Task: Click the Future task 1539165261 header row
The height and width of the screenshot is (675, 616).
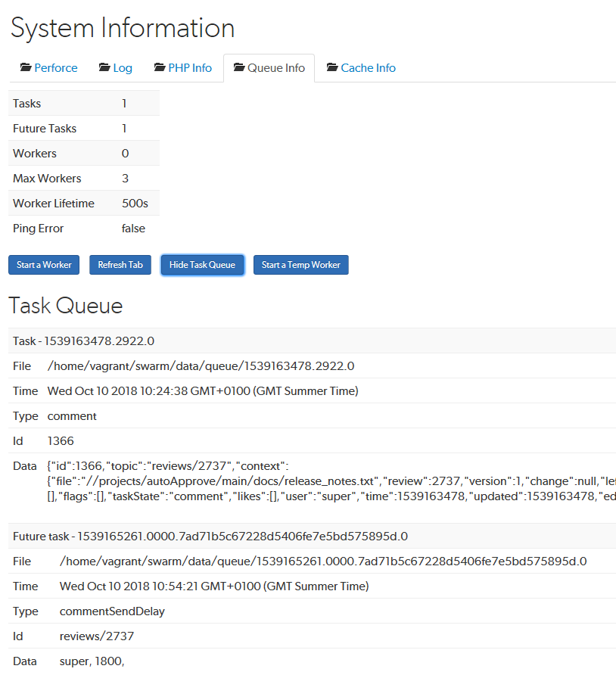Action: (312, 537)
